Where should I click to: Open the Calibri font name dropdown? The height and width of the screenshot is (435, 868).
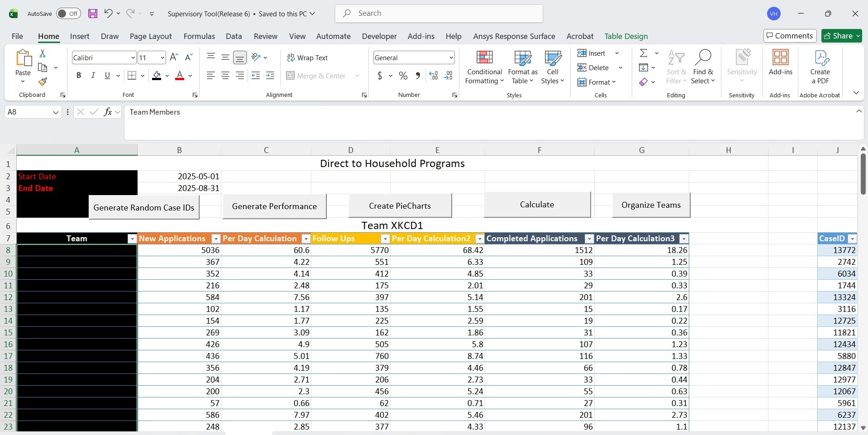coord(133,57)
